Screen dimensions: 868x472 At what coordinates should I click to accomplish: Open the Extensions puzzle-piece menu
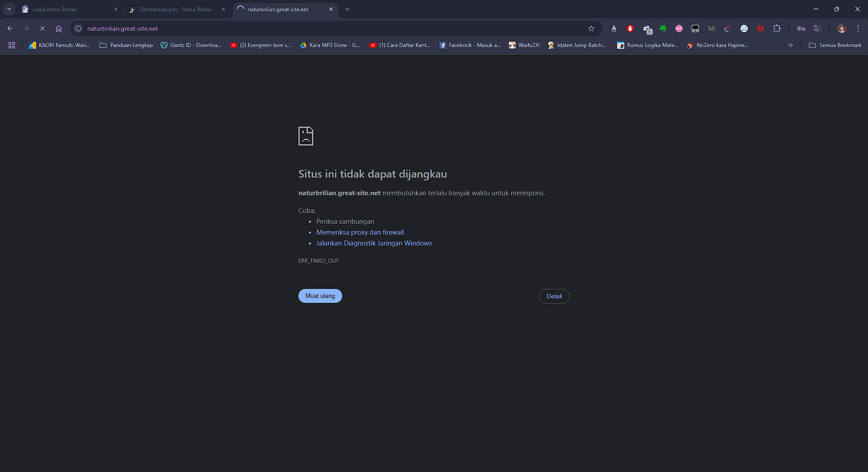(777, 28)
